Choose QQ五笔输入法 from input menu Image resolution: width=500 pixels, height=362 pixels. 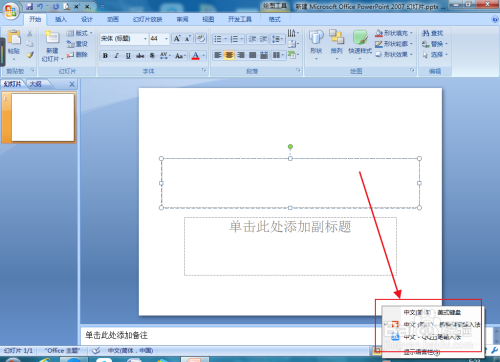tap(432, 337)
